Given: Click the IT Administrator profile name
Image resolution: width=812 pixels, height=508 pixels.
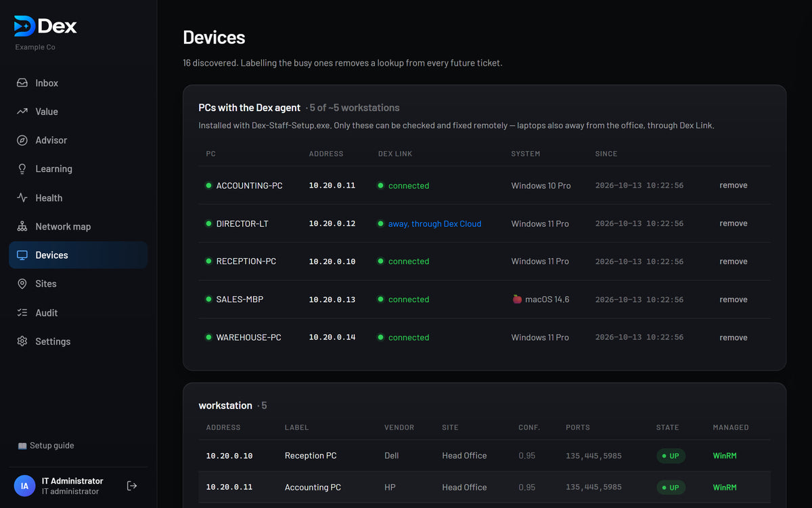Looking at the screenshot, I should [72, 481].
